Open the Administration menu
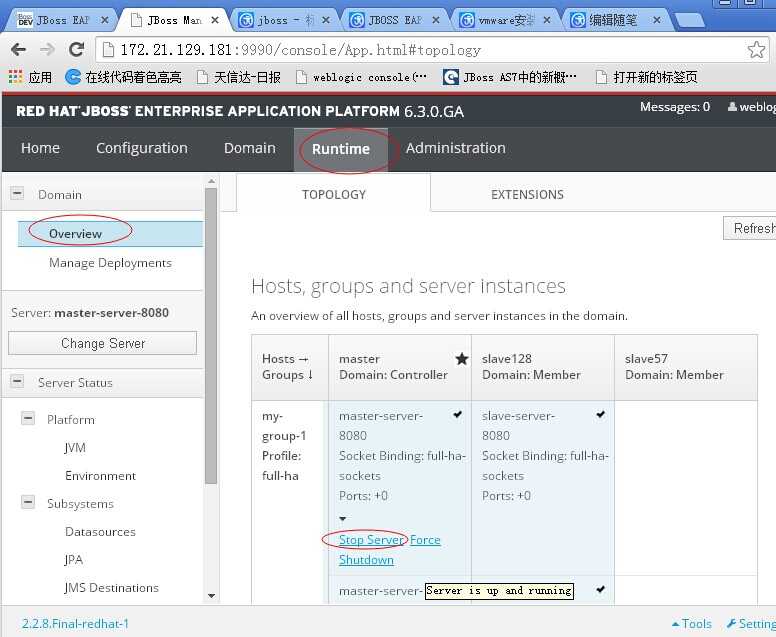 456,148
